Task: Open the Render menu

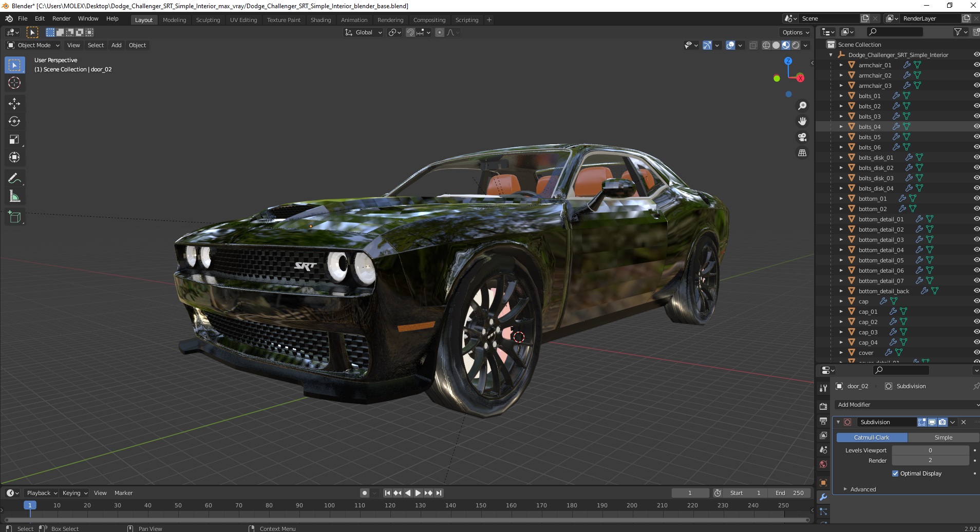Action: [61, 18]
